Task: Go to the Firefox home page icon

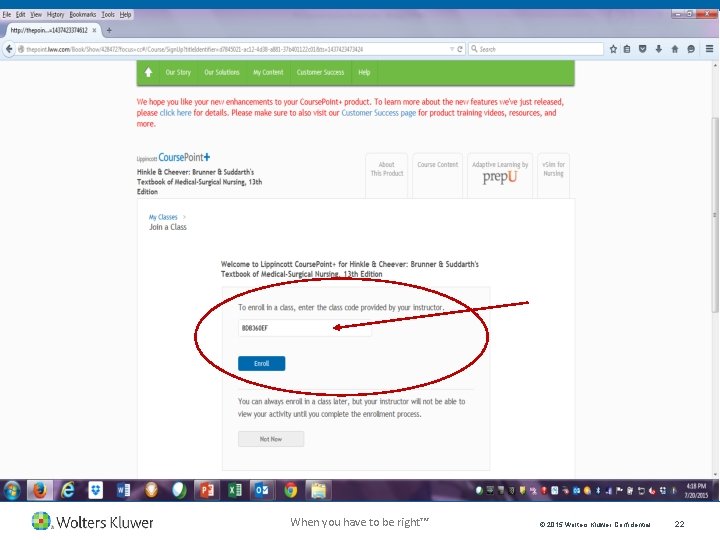Action: coord(675,49)
